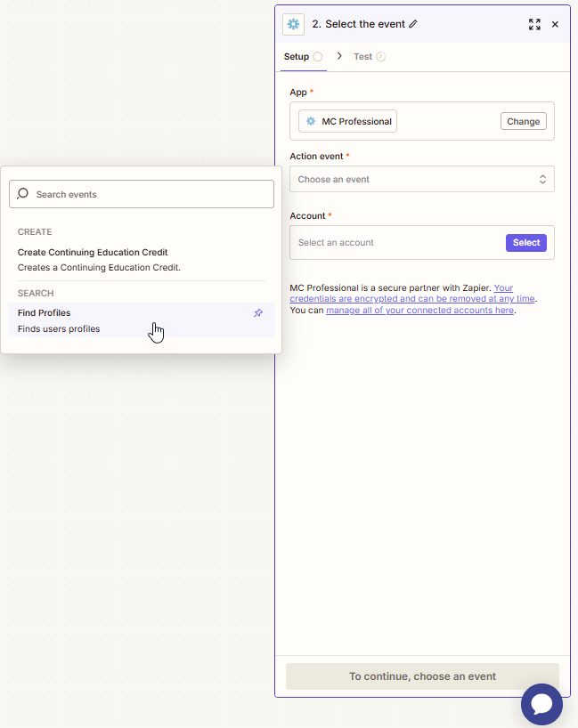Viewport: 578px width, 728px height.
Task: Close the step editor panel
Action: (555, 24)
